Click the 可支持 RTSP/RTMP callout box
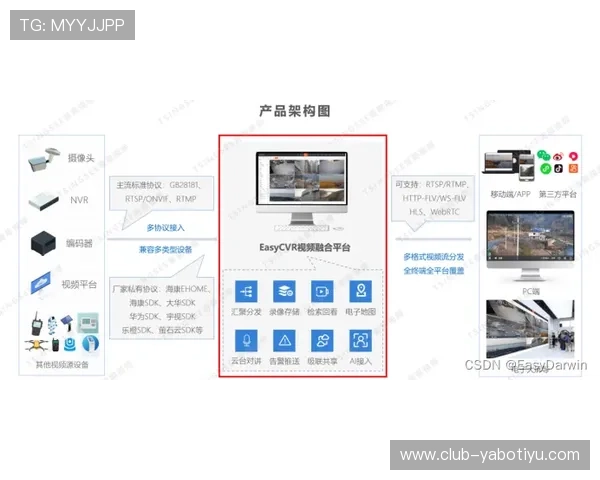600x480 pixels. click(433, 198)
